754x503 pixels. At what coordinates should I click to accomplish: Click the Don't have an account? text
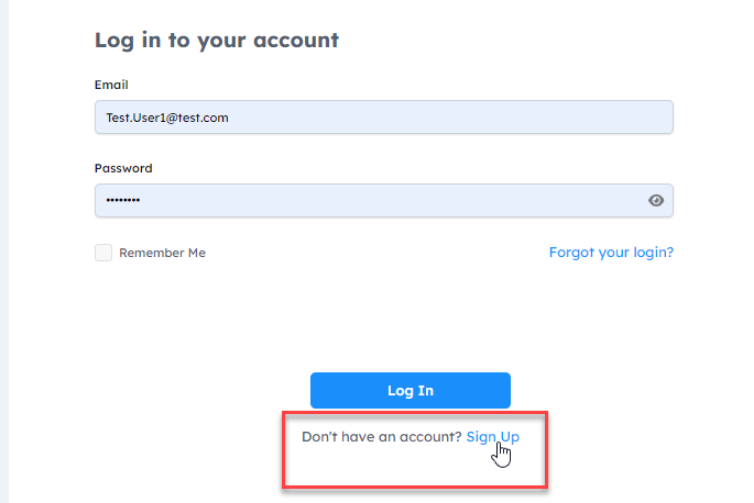[381, 437]
